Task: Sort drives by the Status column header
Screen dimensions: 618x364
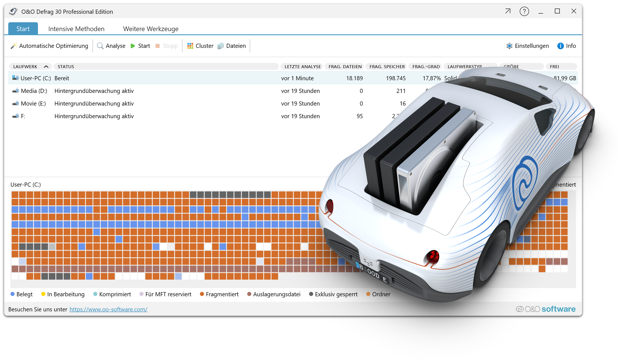Action: pyautogui.click(x=65, y=66)
